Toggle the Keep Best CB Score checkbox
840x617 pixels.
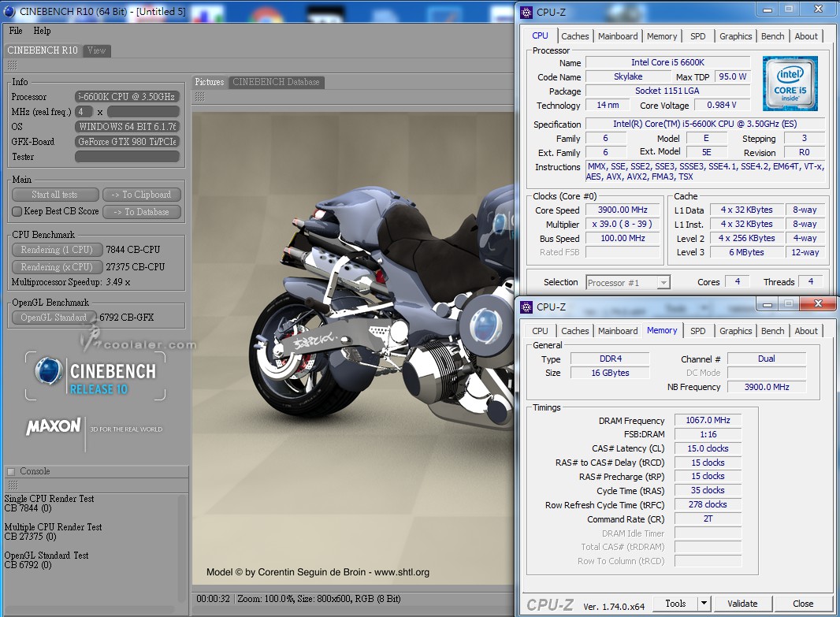(x=17, y=211)
